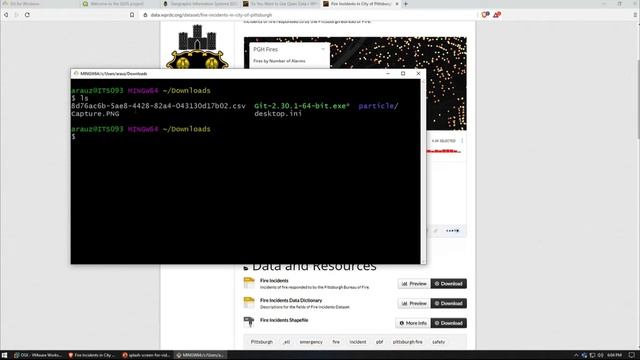Open the Fire Incidents Data Dictionary link
The image size is (640, 360).
[291, 300]
